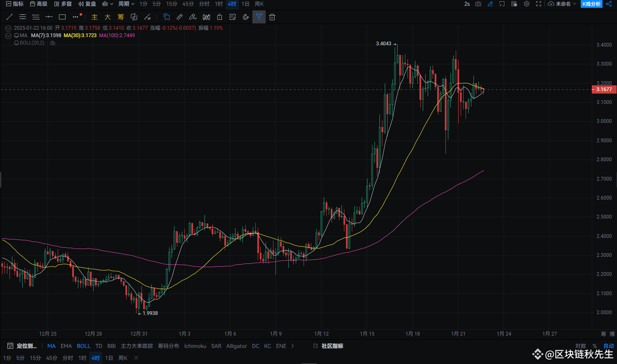Select the Ichimoku indicator link
The image size is (617, 364).
pyautogui.click(x=195, y=346)
